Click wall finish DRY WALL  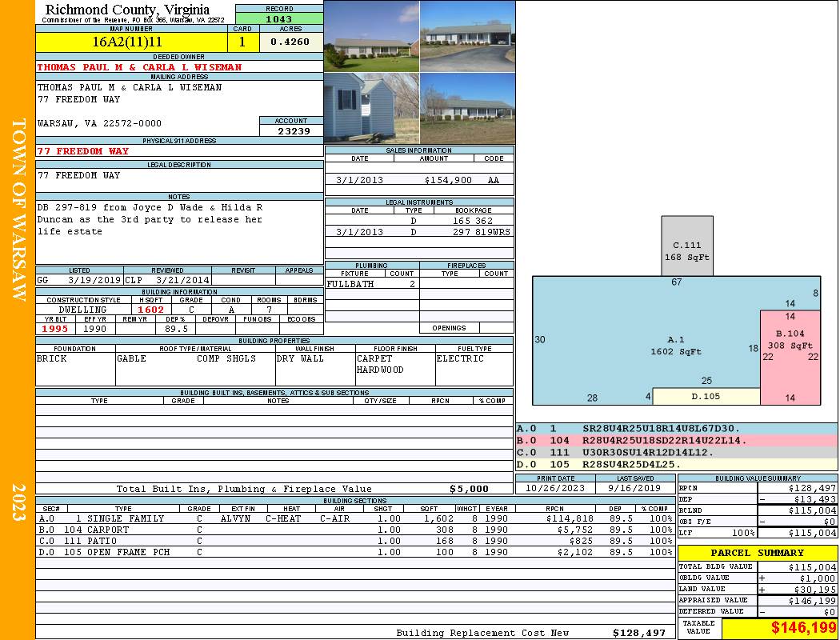click(x=300, y=358)
